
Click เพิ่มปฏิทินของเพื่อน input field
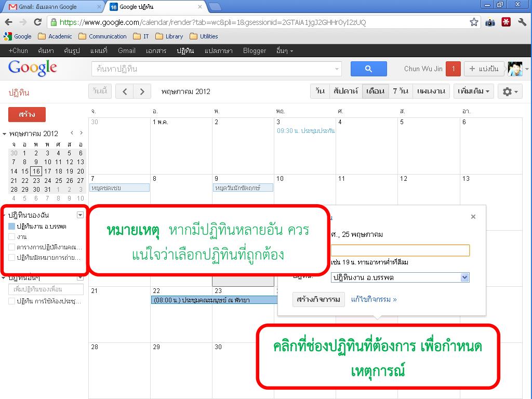[x=46, y=289]
